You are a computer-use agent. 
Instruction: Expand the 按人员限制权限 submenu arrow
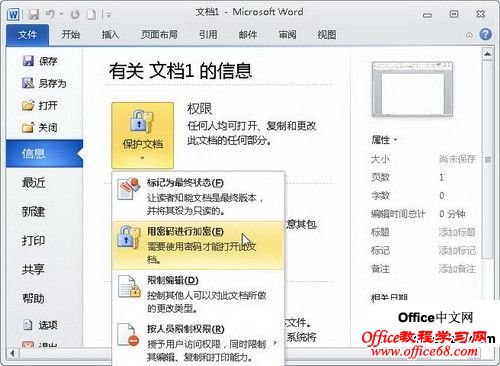click(x=275, y=343)
